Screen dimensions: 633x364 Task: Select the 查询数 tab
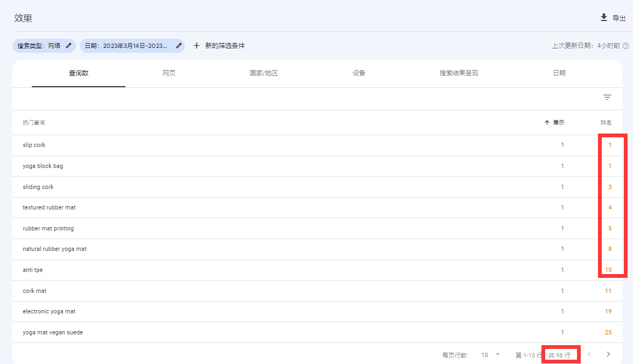pyautogui.click(x=79, y=73)
